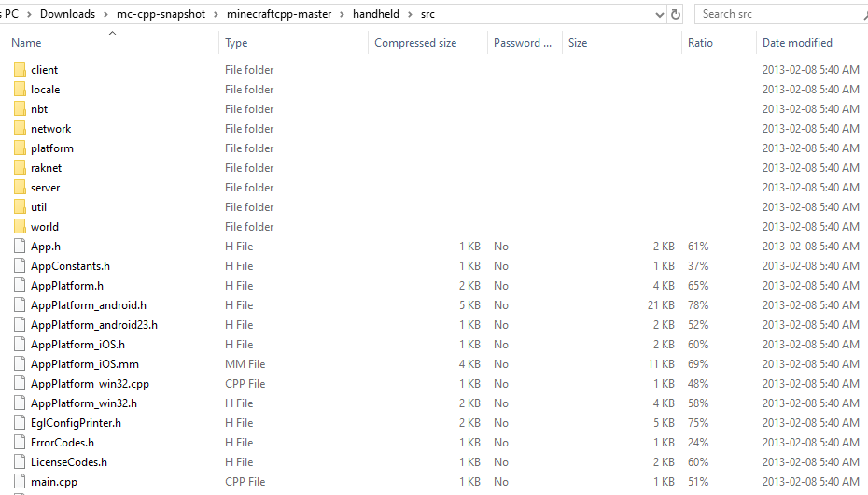Select the file name AppPlatform_iOS.mm
Image resolution: width=868 pixels, height=495 pixels.
85,363
